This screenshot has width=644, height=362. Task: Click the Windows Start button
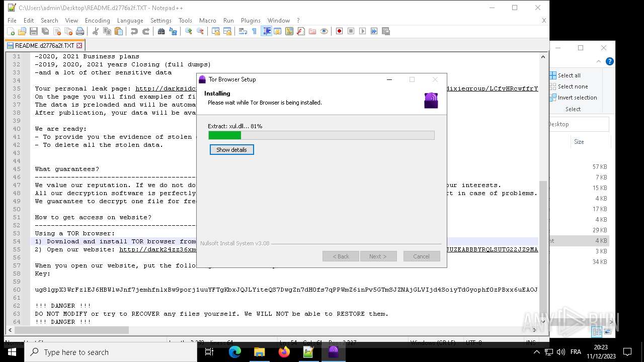[x=12, y=352]
